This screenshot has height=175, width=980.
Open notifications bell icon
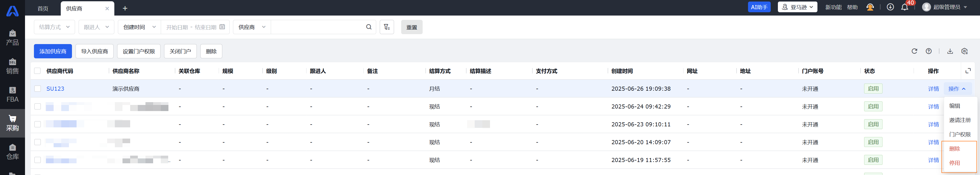[x=905, y=7]
